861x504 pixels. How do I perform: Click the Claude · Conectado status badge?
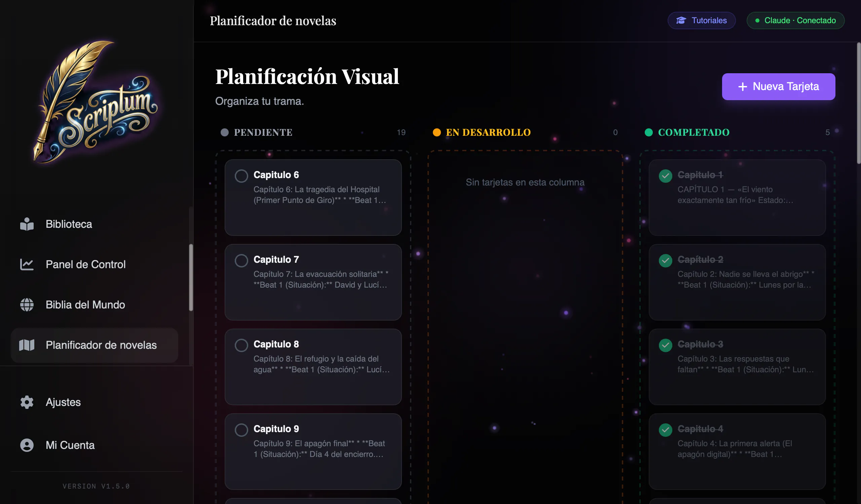(795, 20)
